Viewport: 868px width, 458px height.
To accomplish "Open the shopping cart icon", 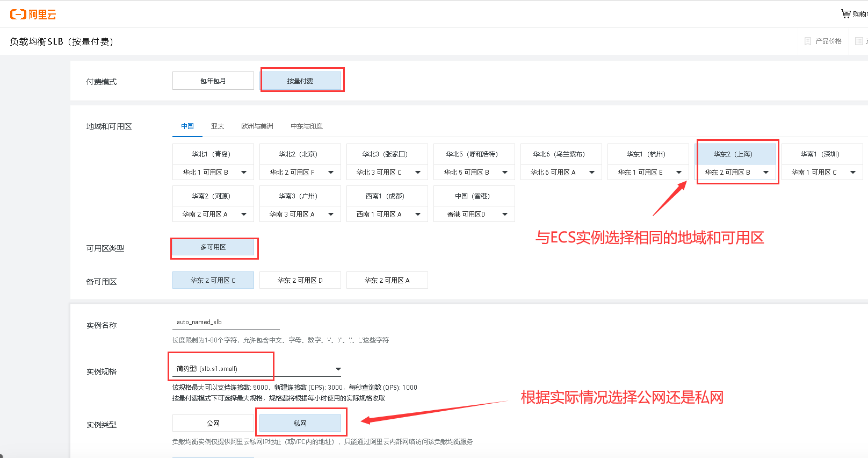I will click(845, 14).
